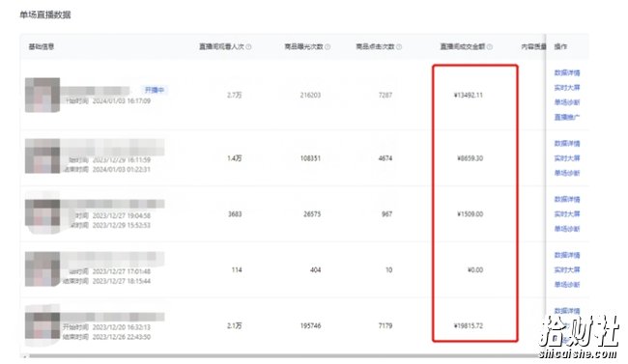The width and height of the screenshot is (628, 364).
Task: Click thumbnail of session started 2023/12/27 17:01:48
Action: pos(43,269)
